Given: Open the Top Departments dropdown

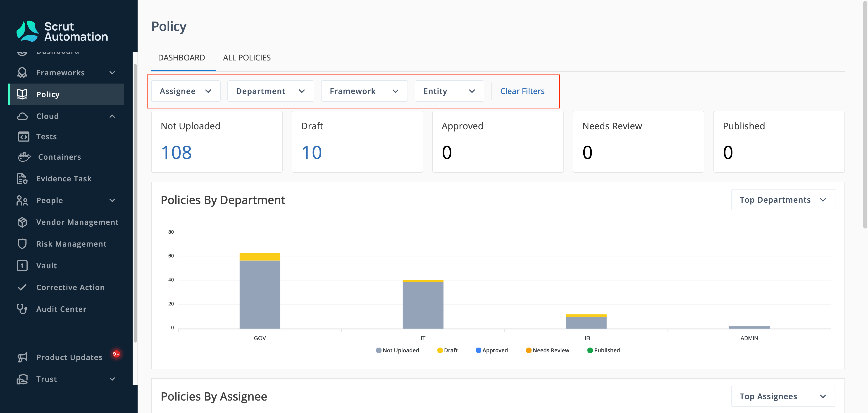Looking at the screenshot, I should pos(783,200).
